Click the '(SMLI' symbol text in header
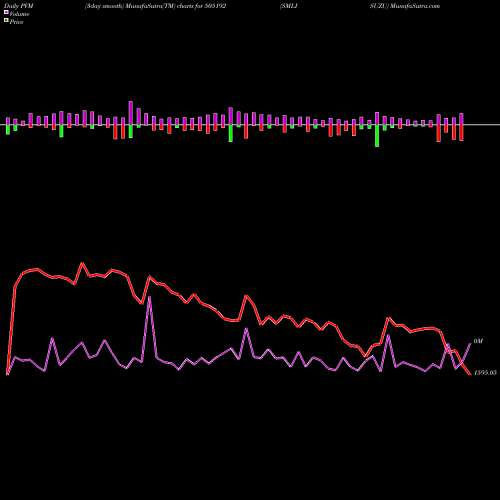Image resolution: width=500 pixels, height=500 pixels. click(288, 6)
